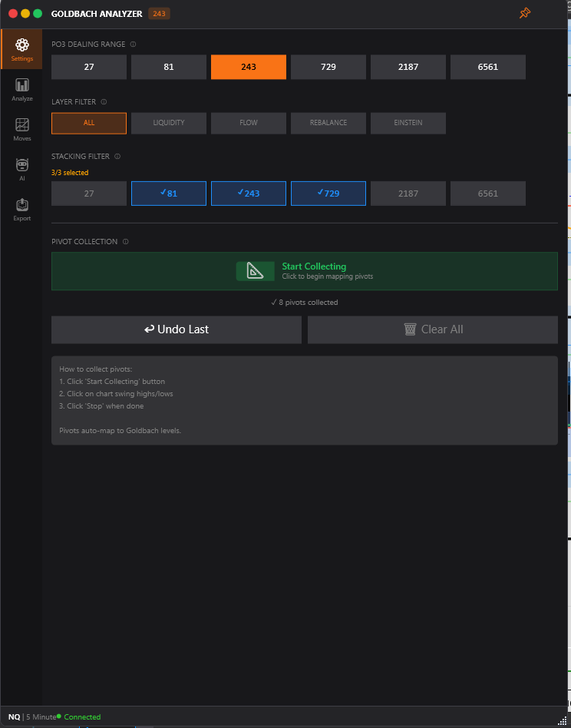Open the Moves sidebar panel
Image resolution: width=571 pixels, height=728 pixels.
point(22,129)
